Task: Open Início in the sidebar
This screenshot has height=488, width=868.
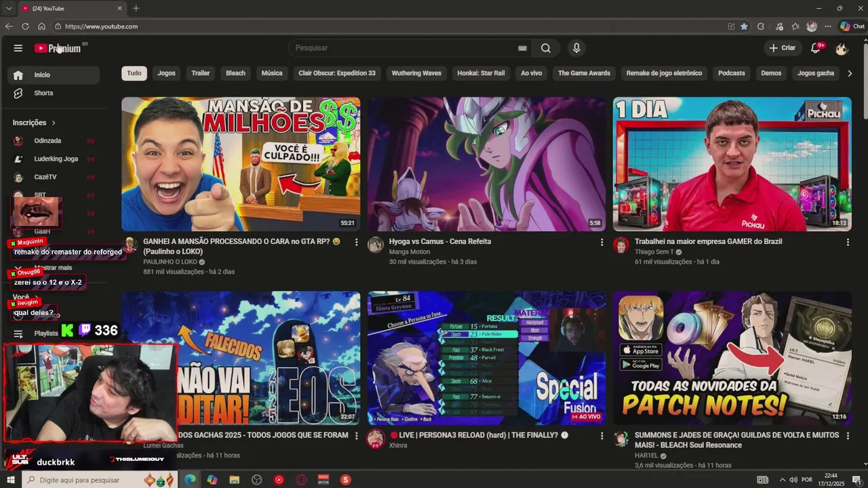Action: pyautogui.click(x=54, y=75)
